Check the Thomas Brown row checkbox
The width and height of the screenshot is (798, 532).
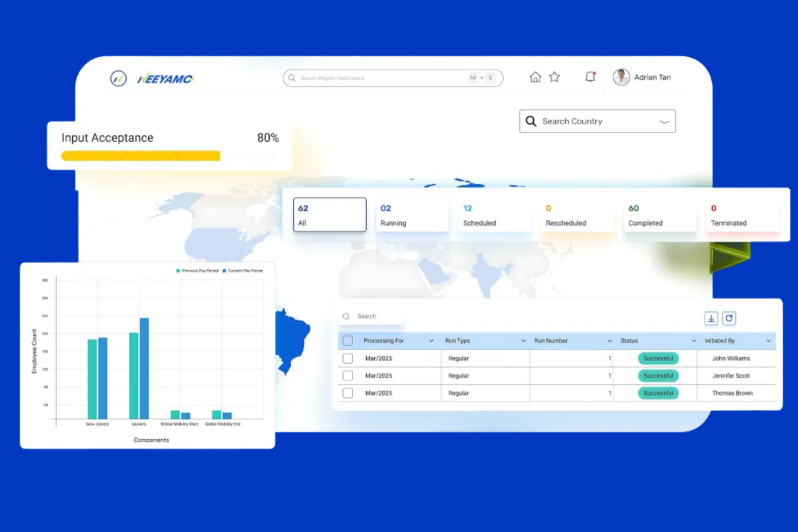348,393
